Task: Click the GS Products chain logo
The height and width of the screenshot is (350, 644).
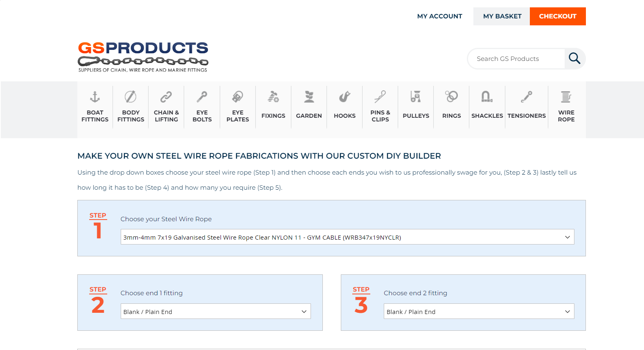Action: (143, 57)
